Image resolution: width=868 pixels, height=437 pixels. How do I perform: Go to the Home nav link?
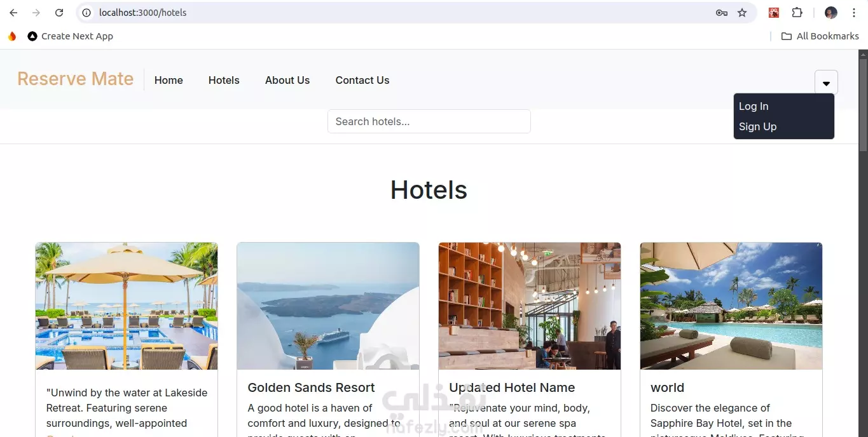point(169,80)
